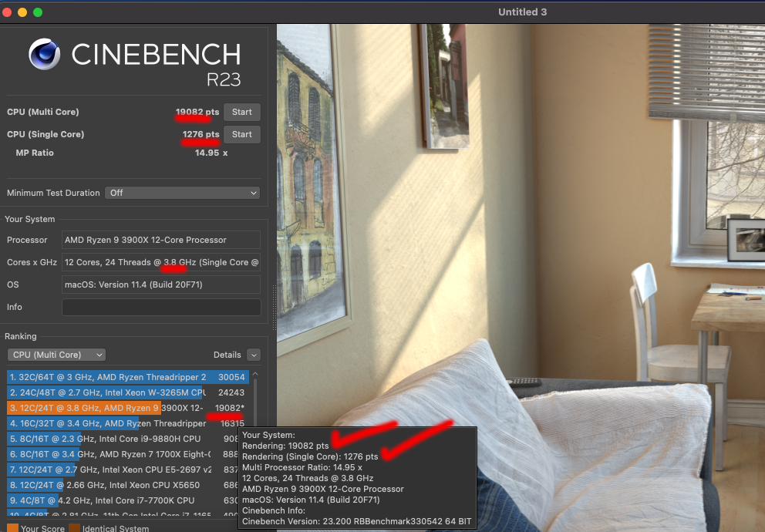Open the CPU (Multi Core) ranking dropdown

coord(56,355)
